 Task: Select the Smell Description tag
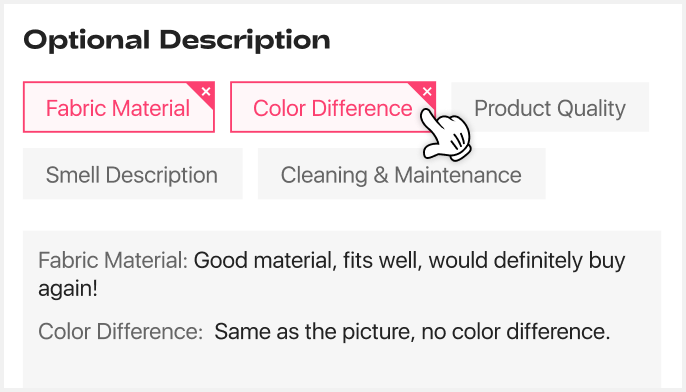coord(133,174)
